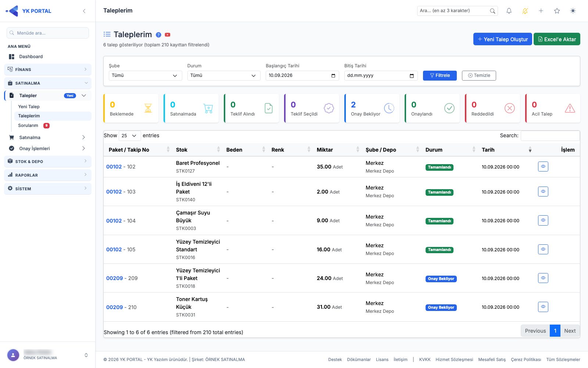588x368 pixels.
Task: Collapse the sidebar with the arrow icon
Action: (x=84, y=11)
